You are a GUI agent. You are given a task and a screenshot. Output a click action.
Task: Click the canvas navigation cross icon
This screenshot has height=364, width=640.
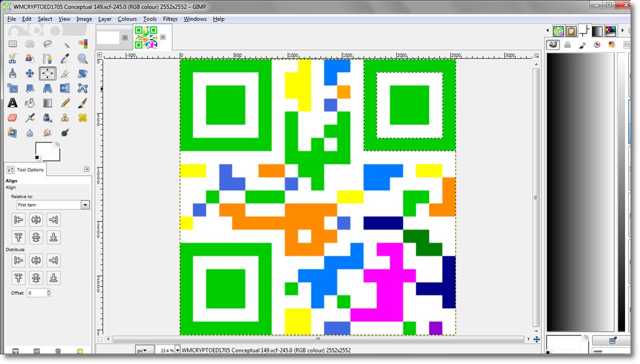(537, 339)
